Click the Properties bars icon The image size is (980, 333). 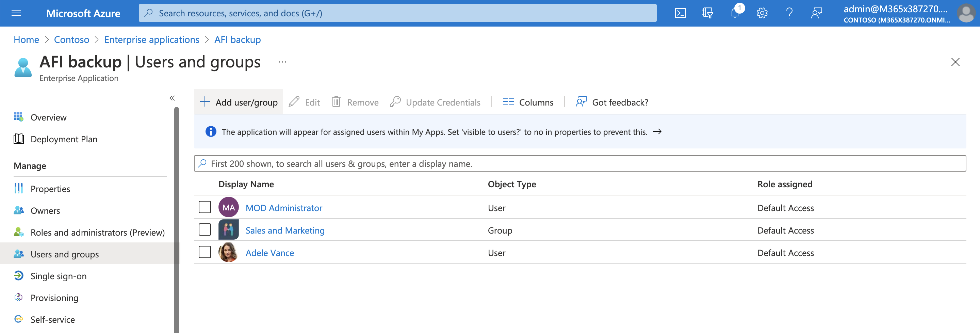(x=18, y=188)
